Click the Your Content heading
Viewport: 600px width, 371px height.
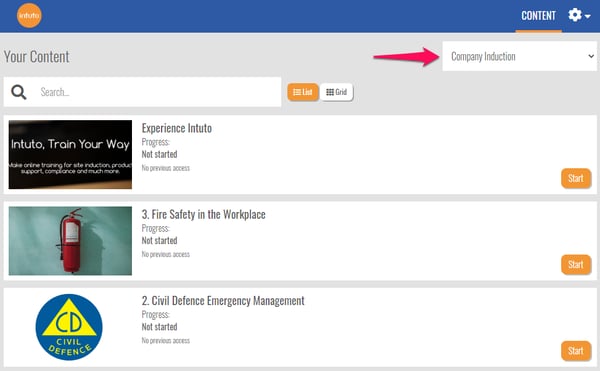pyautogui.click(x=37, y=57)
